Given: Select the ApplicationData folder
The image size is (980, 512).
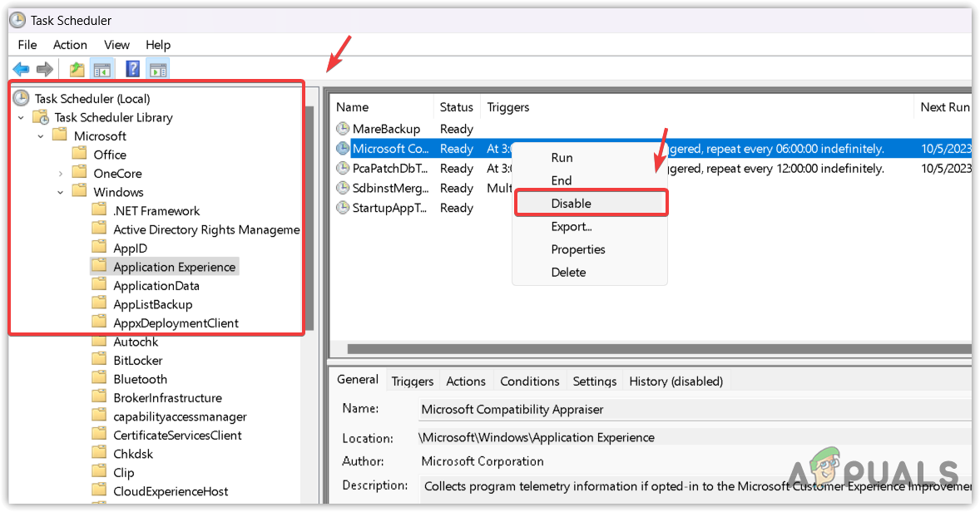Looking at the screenshot, I should 156,286.
